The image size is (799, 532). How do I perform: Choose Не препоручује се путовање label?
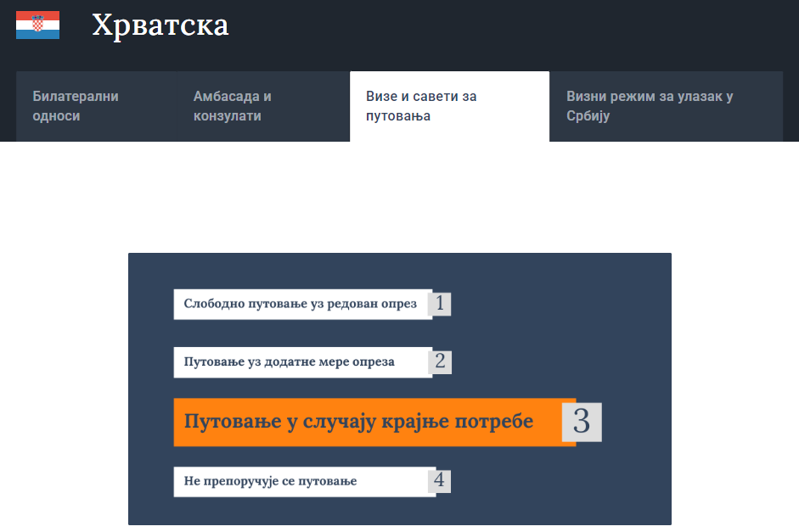[271, 481]
